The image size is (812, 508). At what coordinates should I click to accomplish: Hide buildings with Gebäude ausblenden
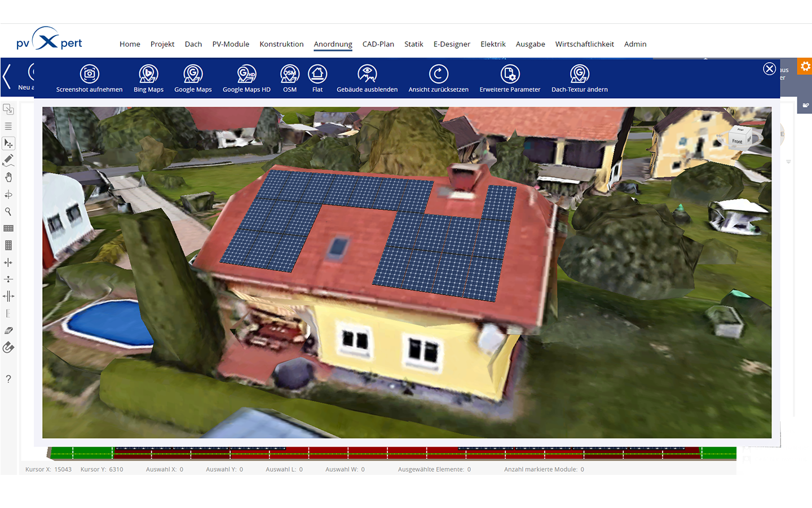(367, 75)
